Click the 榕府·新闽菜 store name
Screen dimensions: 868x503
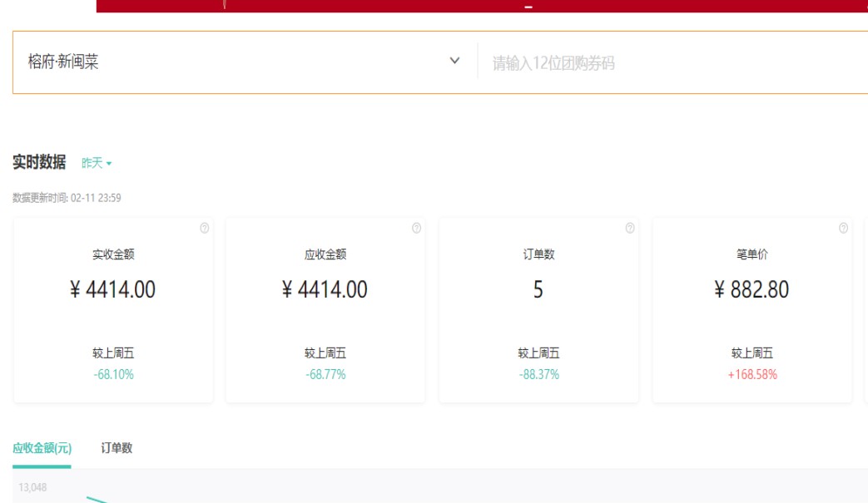coord(63,62)
